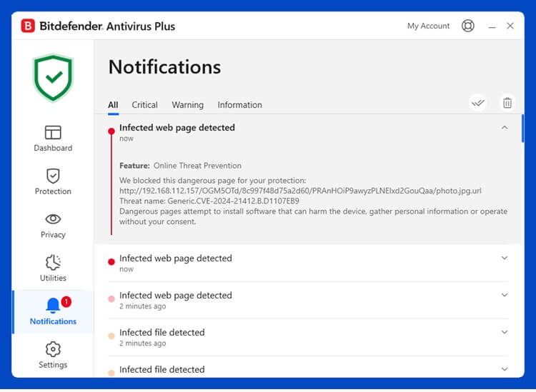The height and width of the screenshot is (392, 536).
Task: Close the Bitdefender window
Action: [x=510, y=26]
